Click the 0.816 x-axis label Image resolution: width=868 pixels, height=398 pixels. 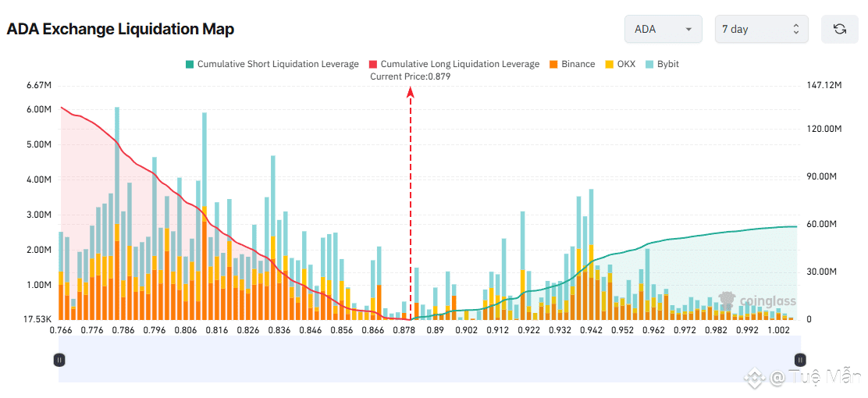click(217, 331)
